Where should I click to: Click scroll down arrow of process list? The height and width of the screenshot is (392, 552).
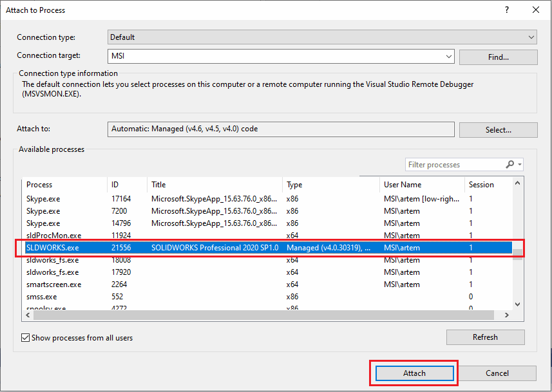[x=517, y=304]
